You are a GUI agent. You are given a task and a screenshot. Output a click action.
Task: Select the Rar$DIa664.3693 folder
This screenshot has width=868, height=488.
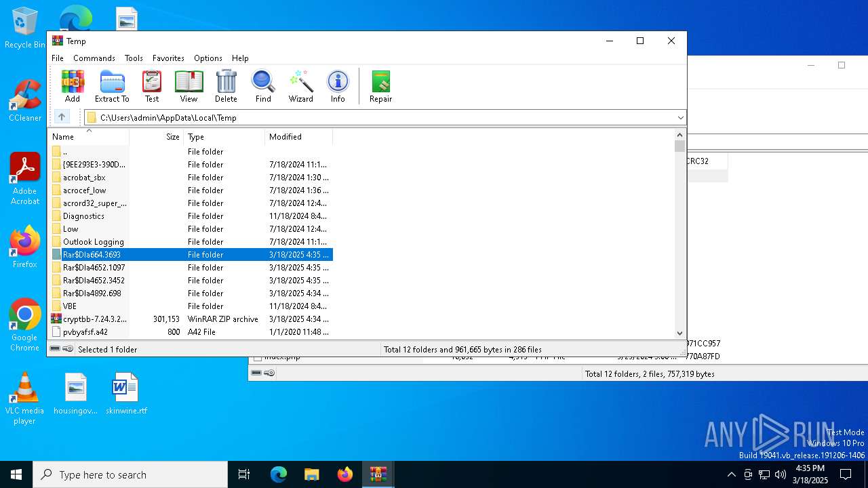191,255
